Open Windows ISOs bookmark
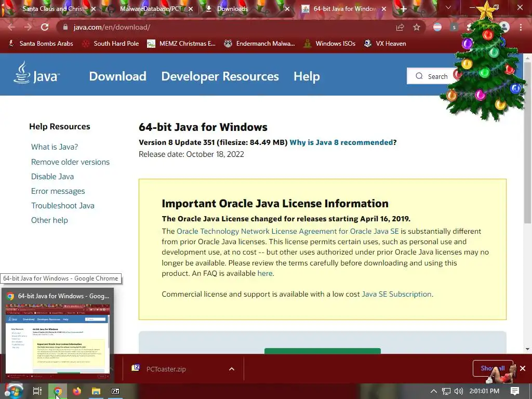The image size is (532, 399). [x=329, y=44]
